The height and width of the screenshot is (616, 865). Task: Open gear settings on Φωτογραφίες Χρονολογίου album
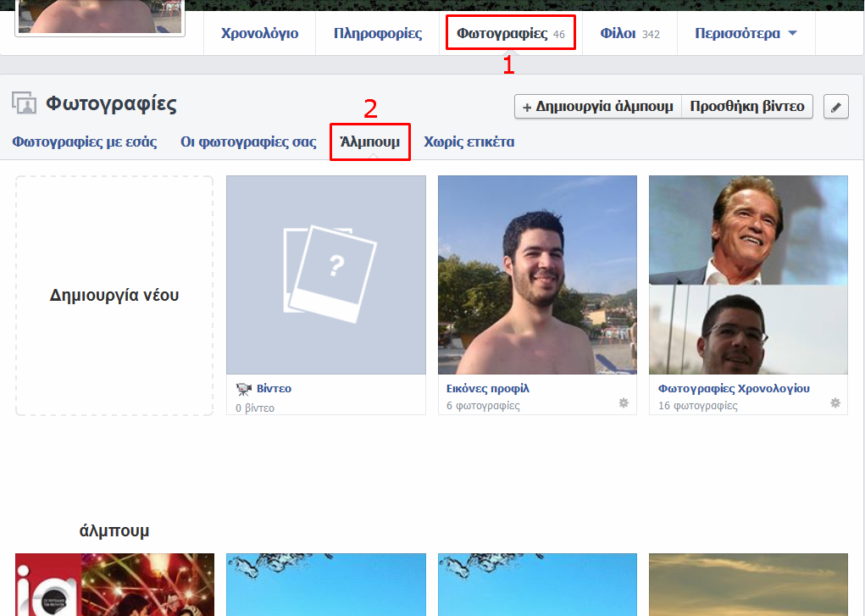835,403
